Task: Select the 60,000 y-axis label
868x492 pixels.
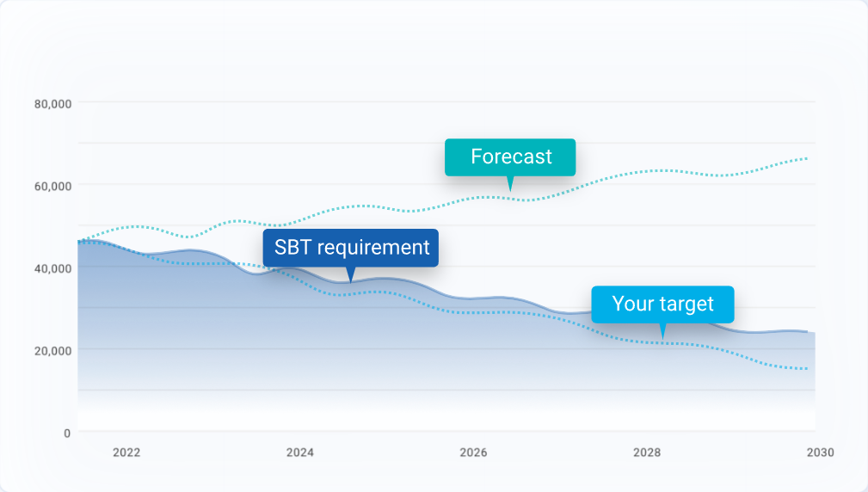Action: [x=52, y=186]
